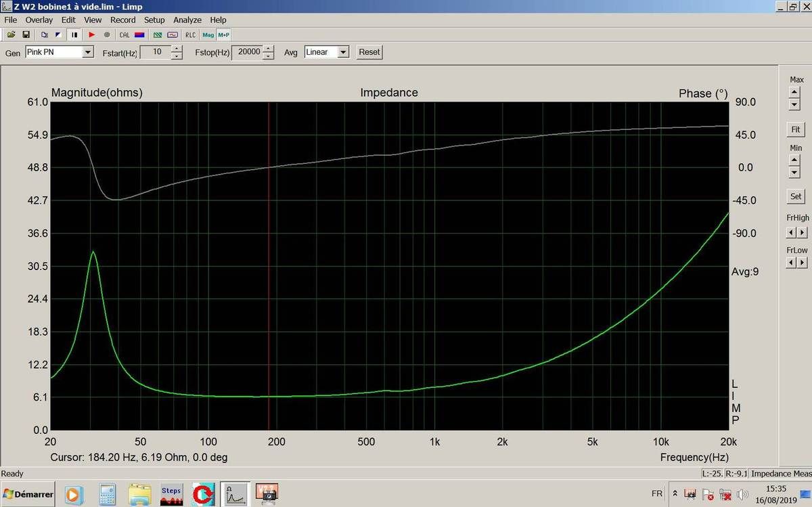Click the RLC toolbar icon
Viewport: 812px width, 507px height.
pyautogui.click(x=190, y=35)
